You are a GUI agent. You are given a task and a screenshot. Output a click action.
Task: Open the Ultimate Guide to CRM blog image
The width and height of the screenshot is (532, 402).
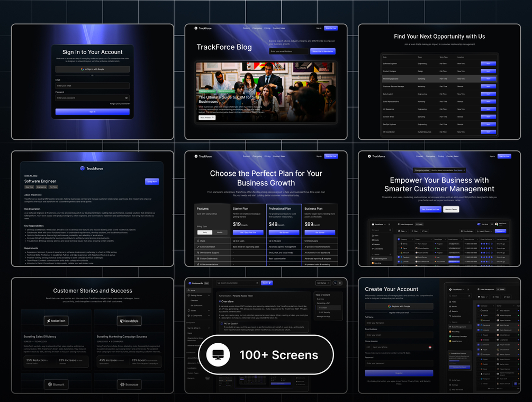(x=266, y=92)
